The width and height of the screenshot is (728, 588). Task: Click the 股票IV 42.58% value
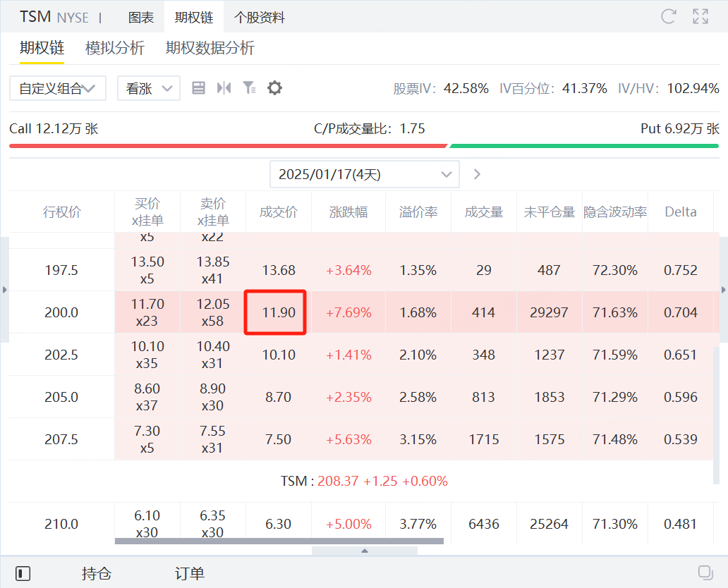466,88
